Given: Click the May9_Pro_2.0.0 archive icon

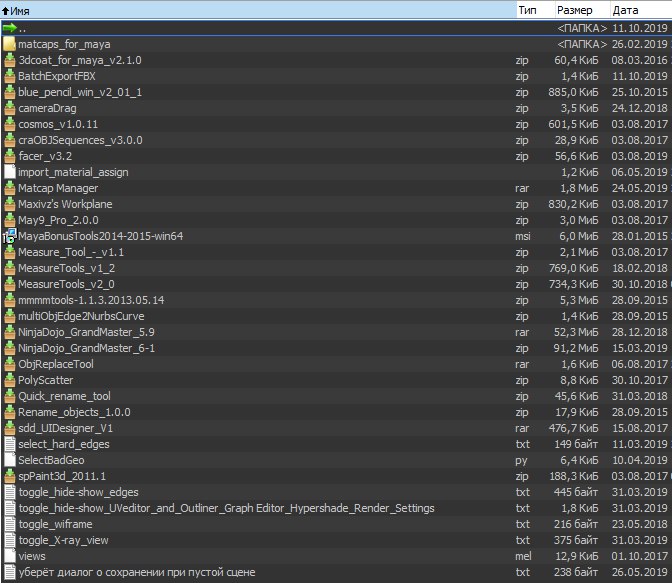Looking at the screenshot, I should coord(9,220).
